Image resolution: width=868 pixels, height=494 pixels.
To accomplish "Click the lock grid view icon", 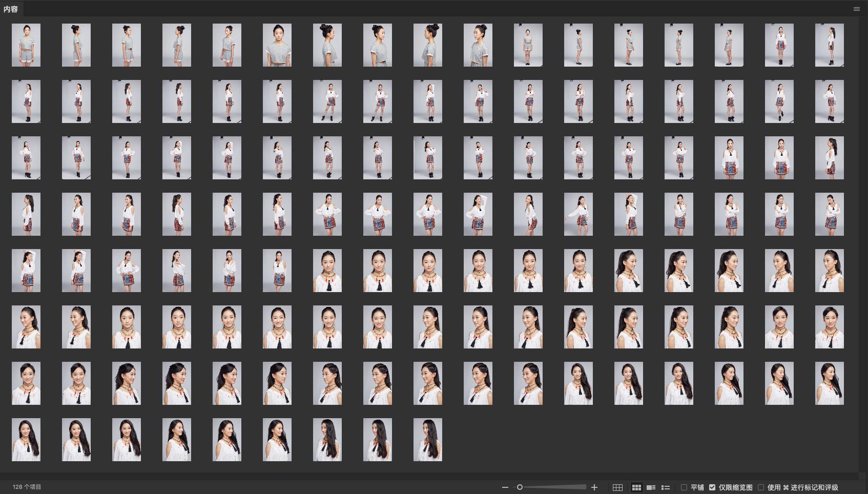I will pyautogui.click(x=617, y=487).
